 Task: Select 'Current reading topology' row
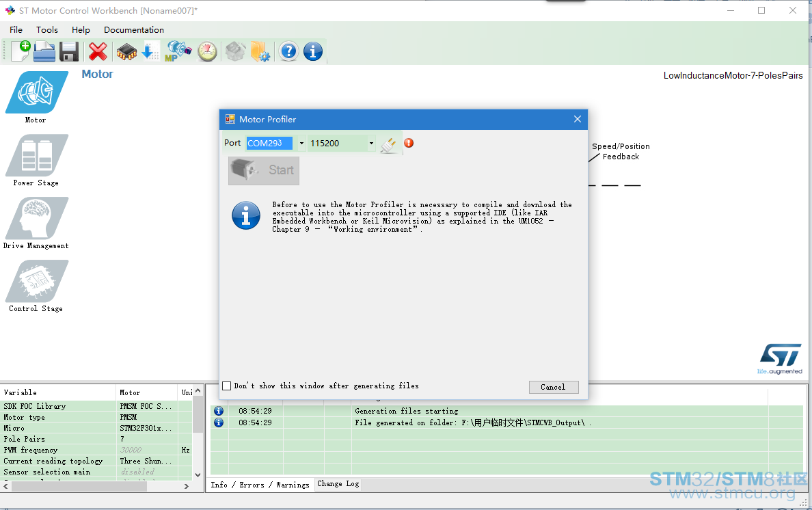[97, 461]
